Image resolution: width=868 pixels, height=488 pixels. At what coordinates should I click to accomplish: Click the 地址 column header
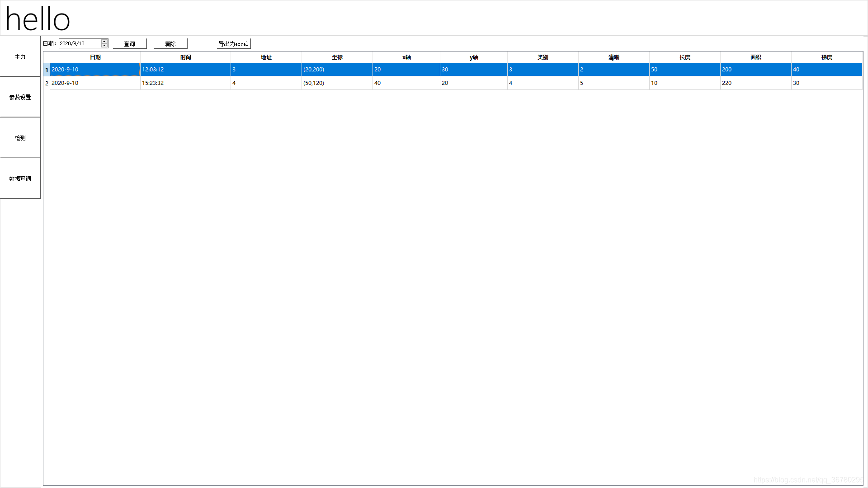[266, 57]
